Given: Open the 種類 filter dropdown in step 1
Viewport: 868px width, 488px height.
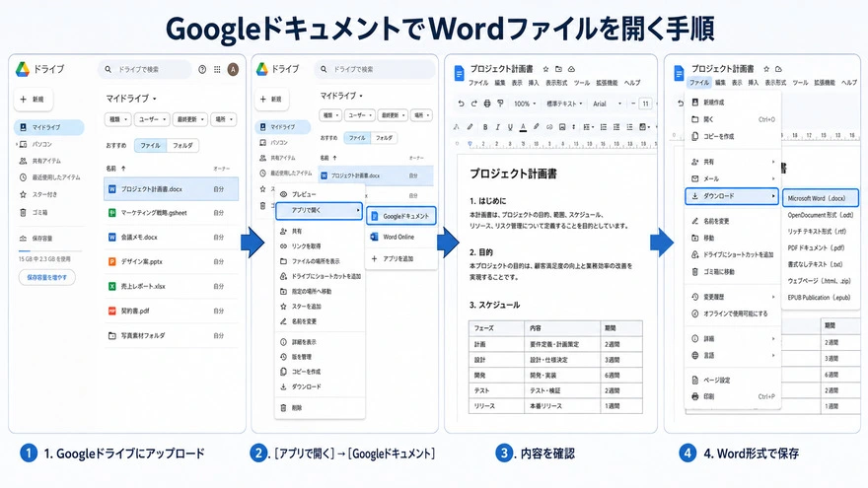Looking at the screenshot, I should [117, 119].
